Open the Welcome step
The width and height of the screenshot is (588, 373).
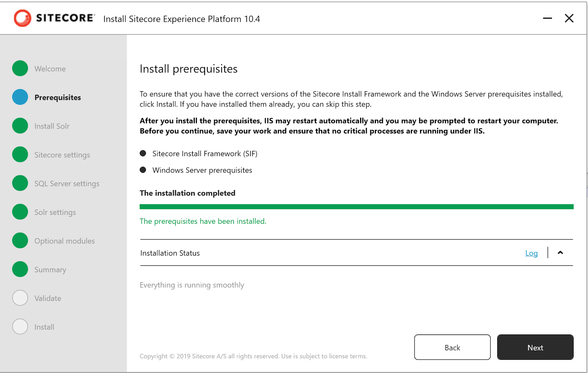[x=50, y=69]
